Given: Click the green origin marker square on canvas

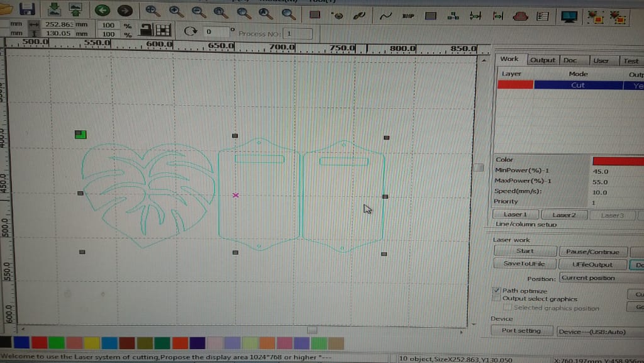Looking at the screenshot, I should click(x=80, y=134).
